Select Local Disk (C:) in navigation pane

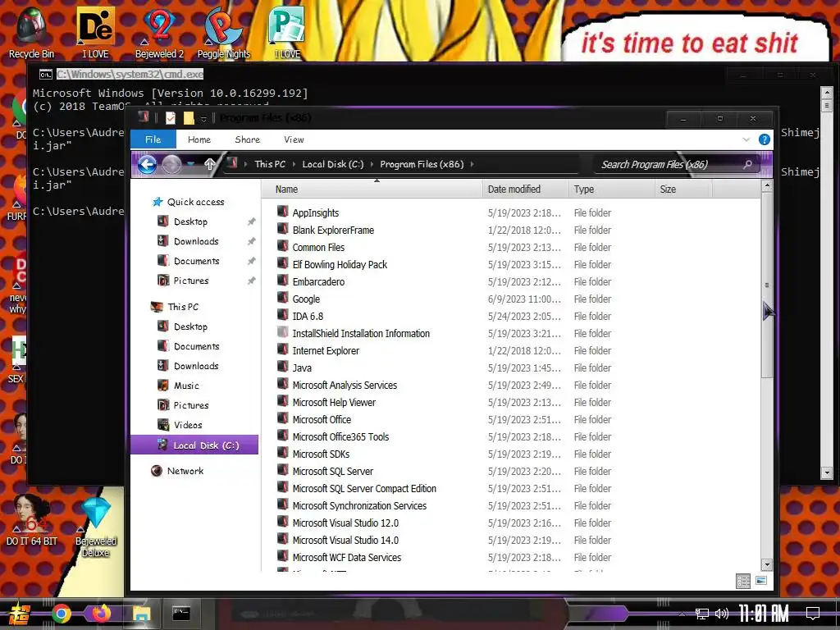(x=194, y=445)
